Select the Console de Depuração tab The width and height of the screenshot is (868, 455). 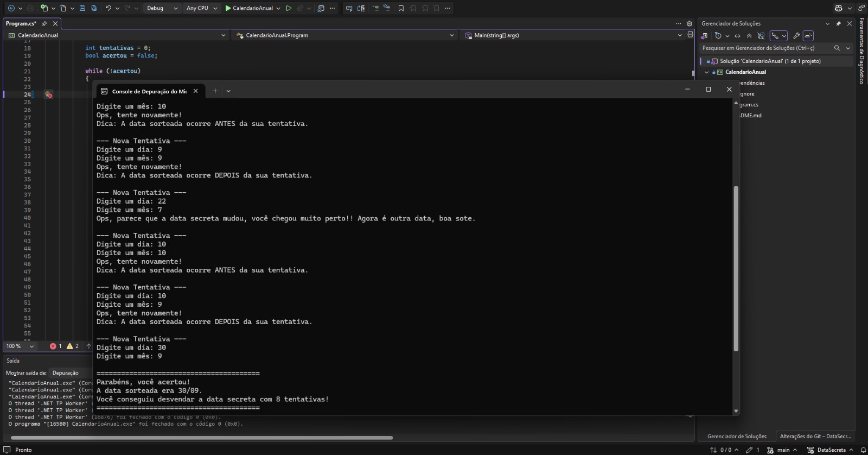149,91
